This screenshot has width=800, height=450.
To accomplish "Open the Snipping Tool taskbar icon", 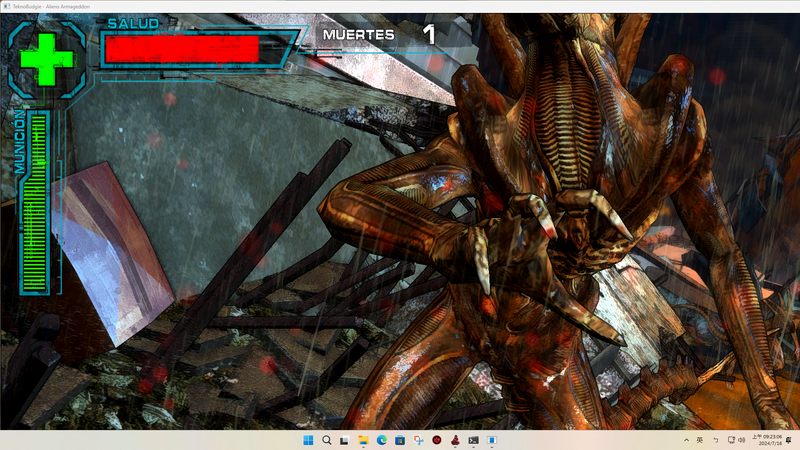I will 418,440.
